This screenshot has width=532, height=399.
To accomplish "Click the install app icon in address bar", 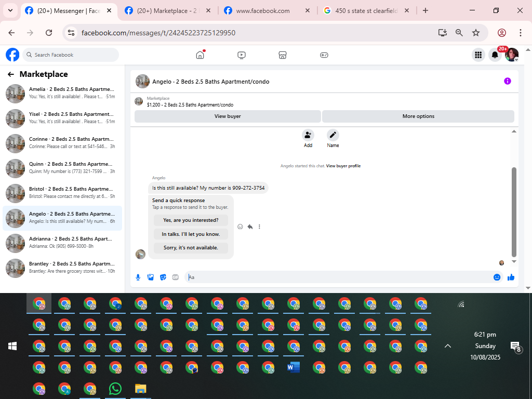I will (443, 33).
